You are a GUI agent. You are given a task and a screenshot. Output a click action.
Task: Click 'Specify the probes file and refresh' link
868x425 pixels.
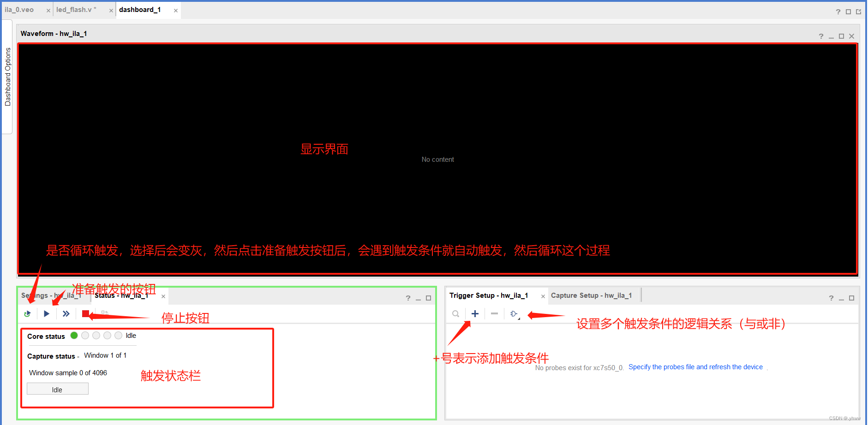pyautogui.click(x=695, y=367)
